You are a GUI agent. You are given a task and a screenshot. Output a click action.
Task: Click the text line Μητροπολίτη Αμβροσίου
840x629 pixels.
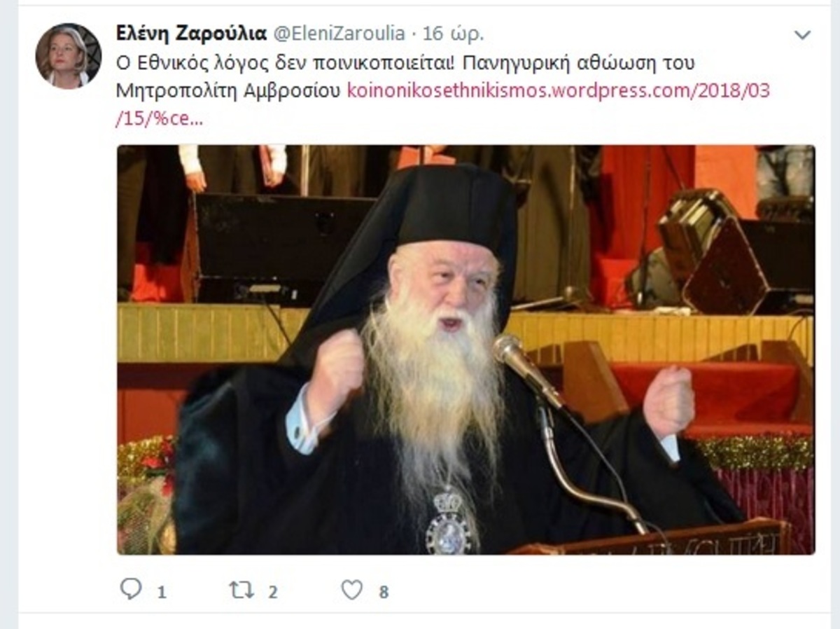click(229, 91)
